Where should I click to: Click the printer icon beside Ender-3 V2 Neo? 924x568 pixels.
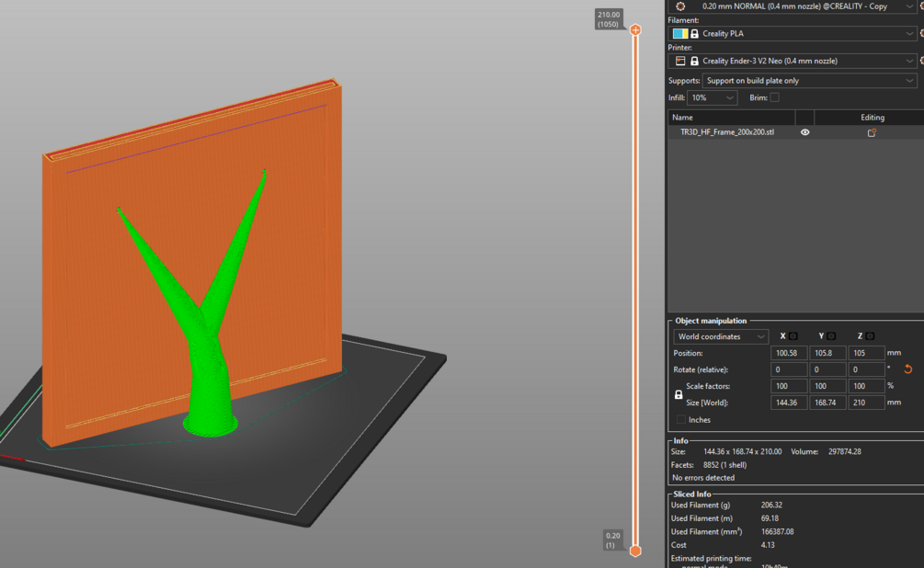(x=679, y=61)
